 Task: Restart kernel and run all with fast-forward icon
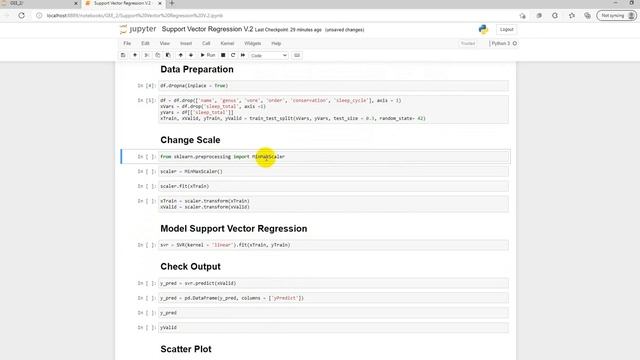click(x=243, y=55)
